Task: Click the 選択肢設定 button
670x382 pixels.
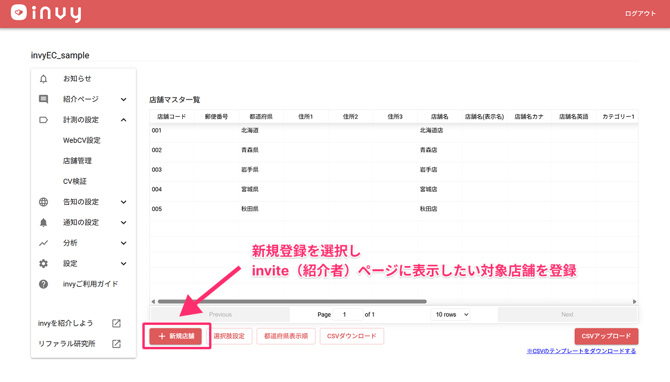Action: tap(229, 336)
